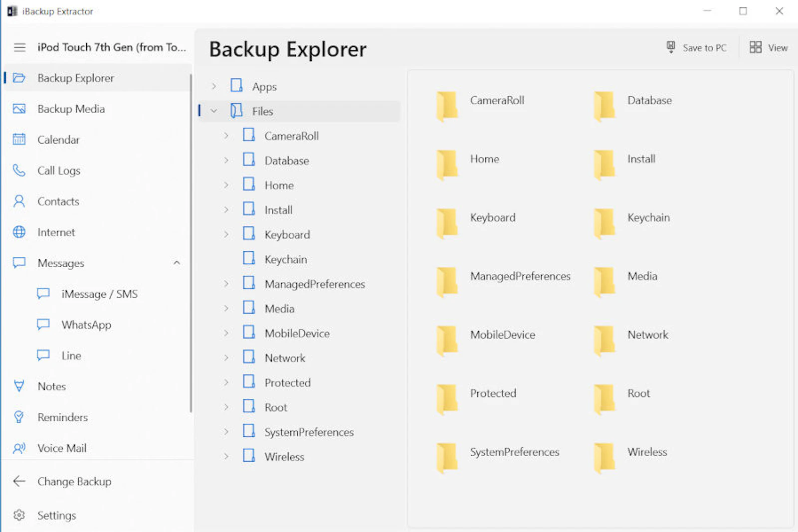Click the Calendar icon in sidebar
The width and height of the screenshot is (798, 532).
coord(19,140)
